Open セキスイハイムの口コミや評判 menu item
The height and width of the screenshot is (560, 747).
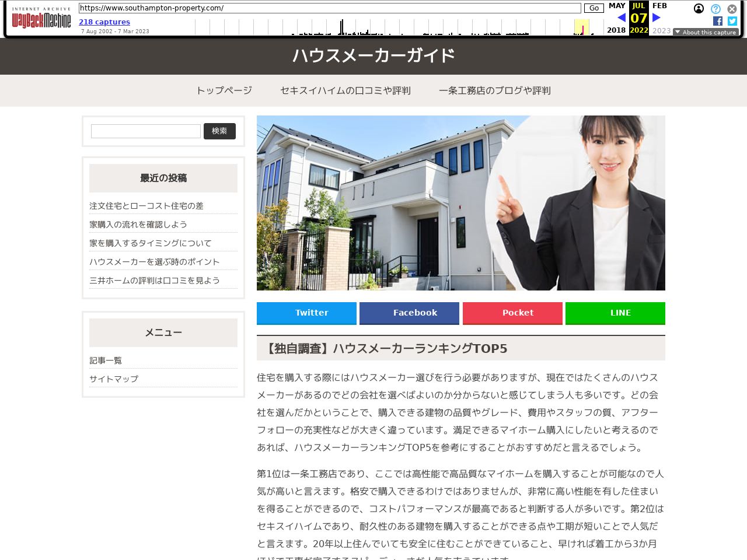coord(345,90)
